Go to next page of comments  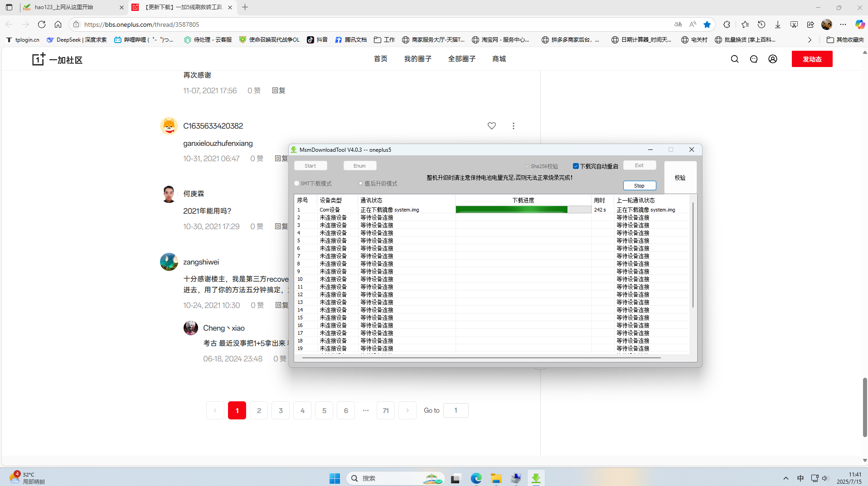[x=407, y=410]
